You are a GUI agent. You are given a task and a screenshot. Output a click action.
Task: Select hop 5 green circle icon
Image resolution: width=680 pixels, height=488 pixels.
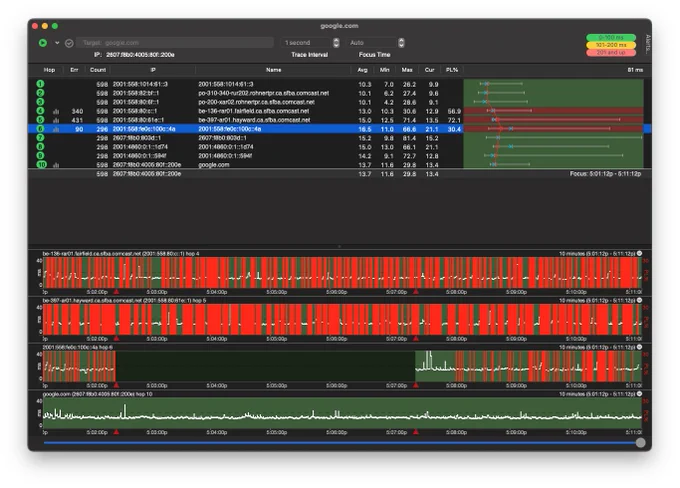(40, 120)
